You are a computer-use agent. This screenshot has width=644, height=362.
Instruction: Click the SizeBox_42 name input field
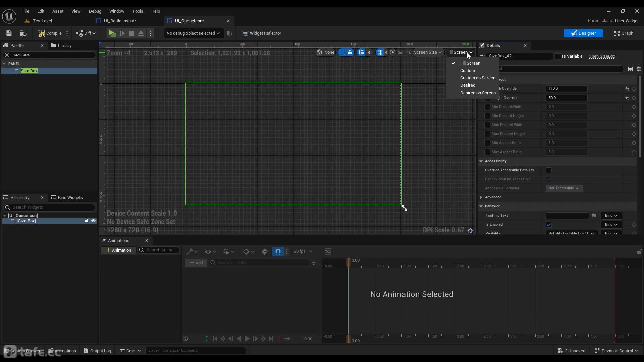coord(520,55)
